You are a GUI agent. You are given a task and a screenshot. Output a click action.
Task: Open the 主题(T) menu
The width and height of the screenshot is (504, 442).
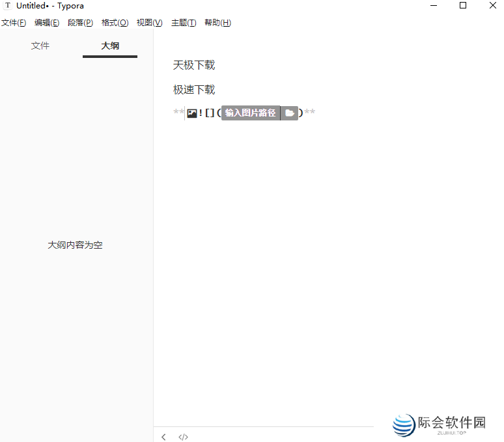click(184, 23)
